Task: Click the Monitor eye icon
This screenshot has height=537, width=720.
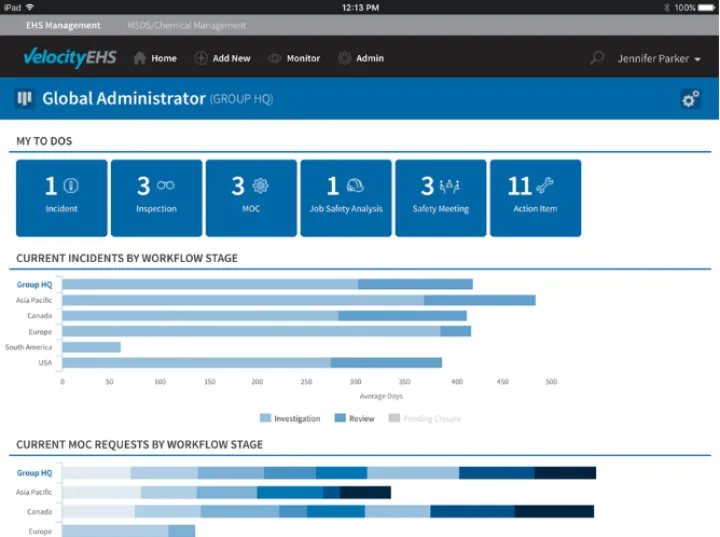Action: click(x=275, y=58)
